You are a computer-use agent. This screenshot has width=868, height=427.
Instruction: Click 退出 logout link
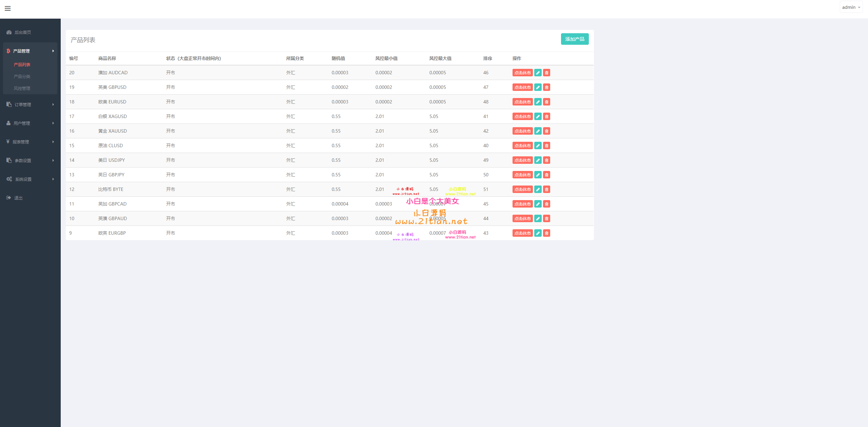[18, 198]
